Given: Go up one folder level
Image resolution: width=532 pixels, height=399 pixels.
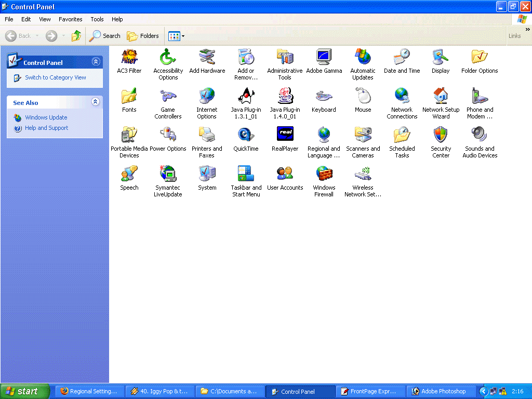Looking at the screenshot, I should pyautogui.click(x=76, y=36).
